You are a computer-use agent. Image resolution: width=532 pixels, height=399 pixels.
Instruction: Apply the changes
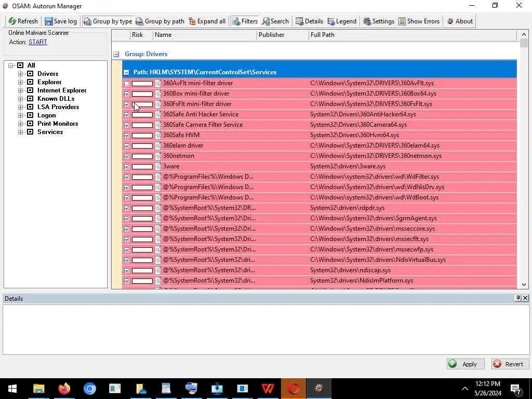465,364
